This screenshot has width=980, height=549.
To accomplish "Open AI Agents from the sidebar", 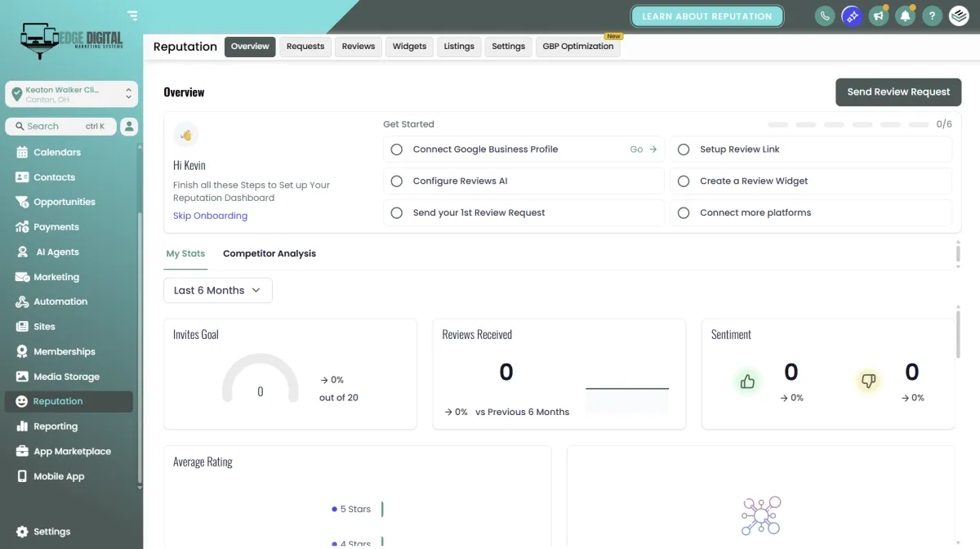I will [x=58, y=252].
